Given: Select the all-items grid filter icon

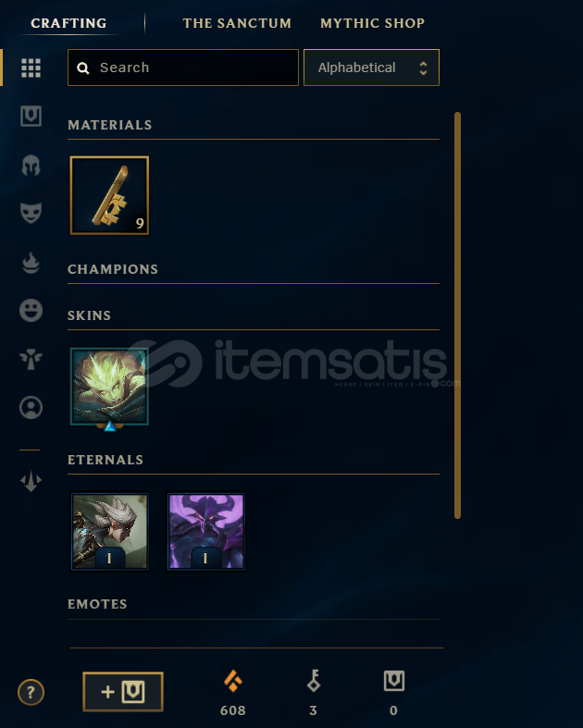Looking at the screenshot, I should pyautogui.click(x=31, y=68).
